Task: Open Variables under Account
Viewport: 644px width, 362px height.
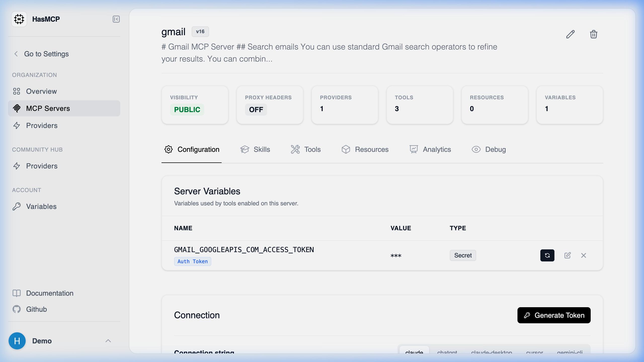Action: click(x=41, y=206)
